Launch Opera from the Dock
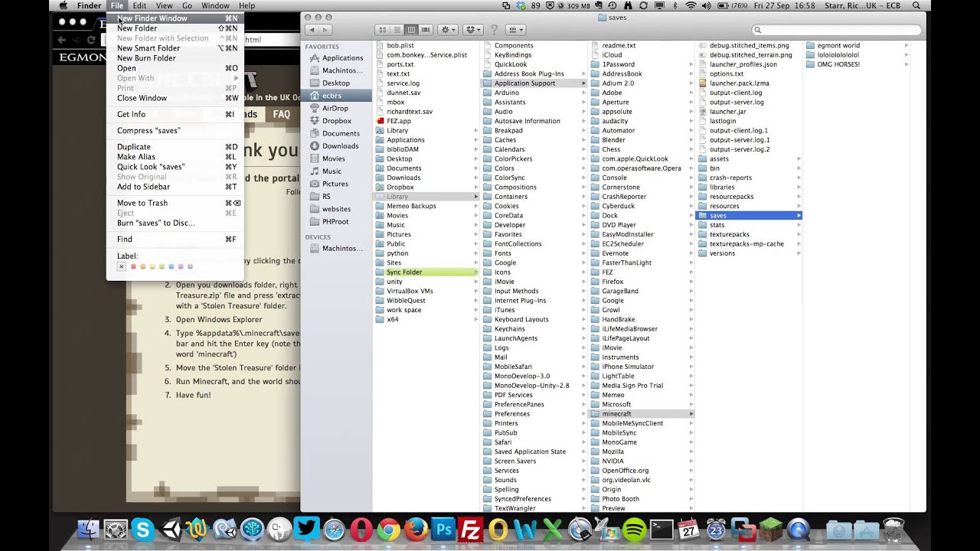This screenshot has width=980, height=551. click(361, 530)
